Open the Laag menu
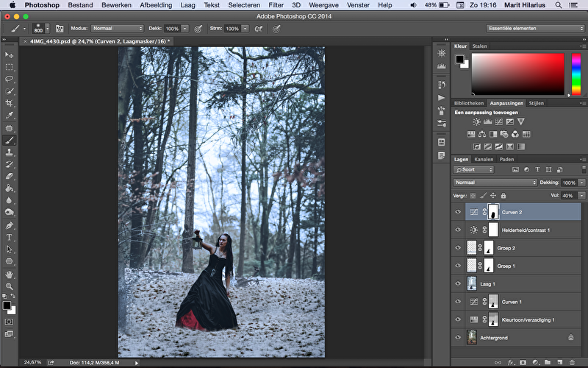 point(187,5)
